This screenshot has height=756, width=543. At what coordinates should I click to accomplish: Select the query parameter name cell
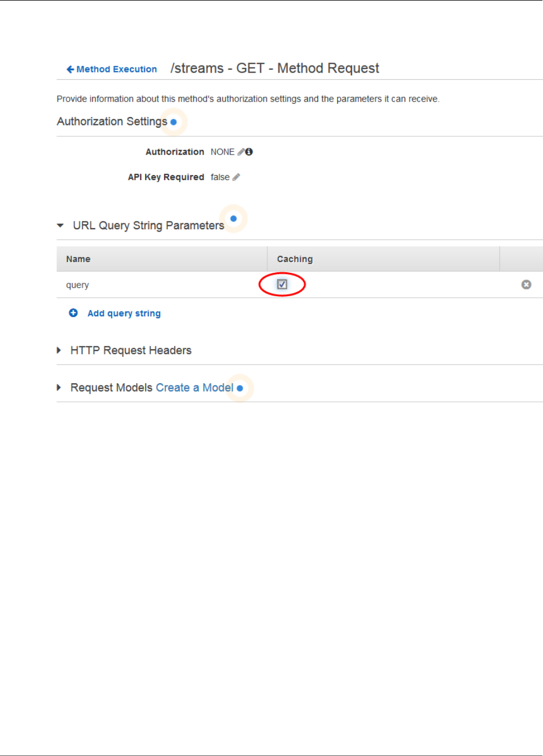(x=78, y=285)
